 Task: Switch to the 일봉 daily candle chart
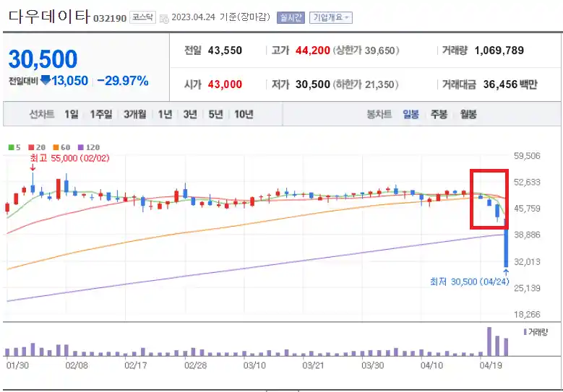(411, 114)
